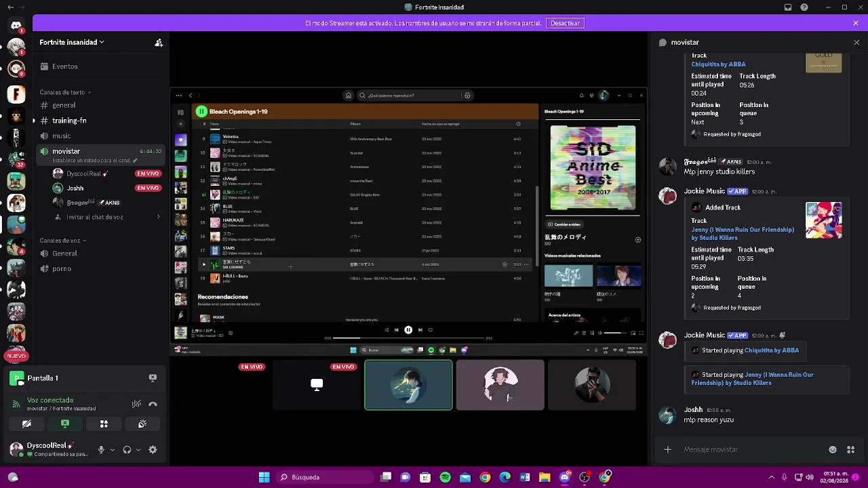Click the Liked Songs heart in streamed Spotify sidebar
Image resolution: width=868 pixels, height=488 pixels.
(180, 140)
